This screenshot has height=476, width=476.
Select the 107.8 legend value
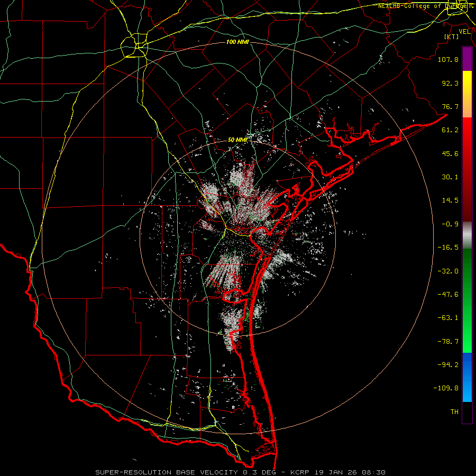click(448, 59)
